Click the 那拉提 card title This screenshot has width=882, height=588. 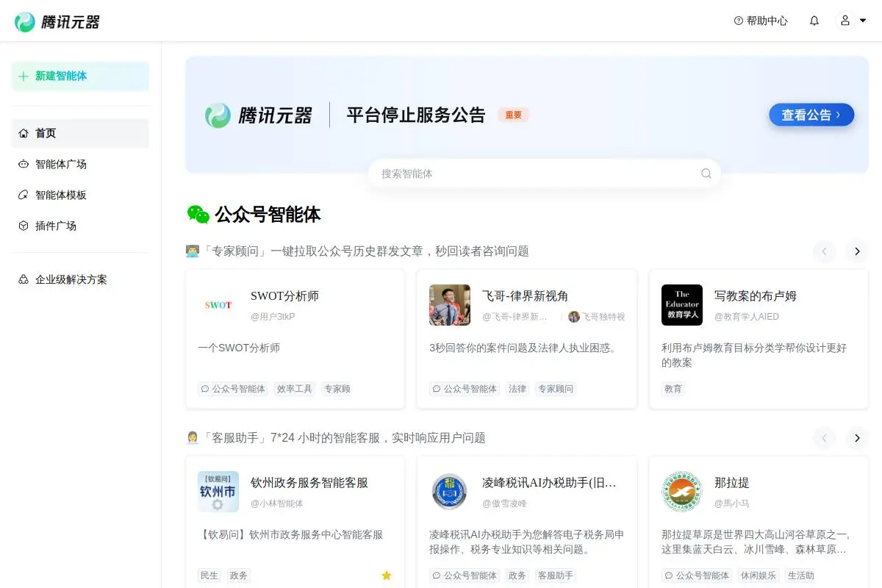[732, 483]
